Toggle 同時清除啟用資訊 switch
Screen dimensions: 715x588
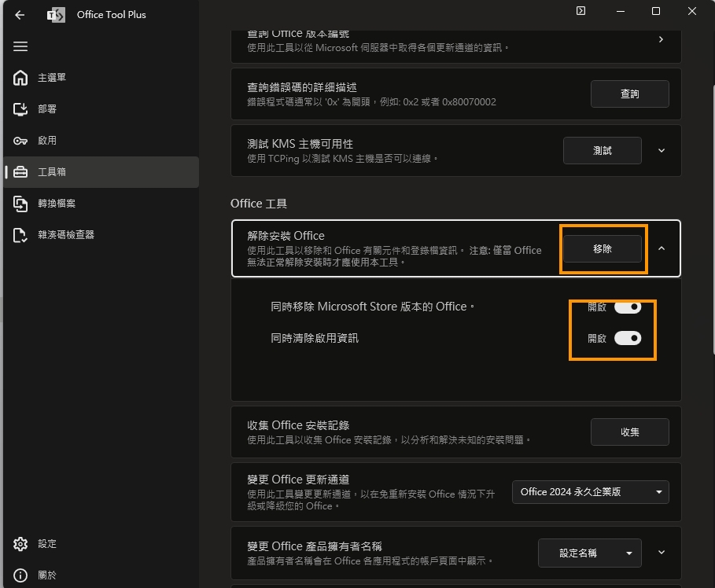click(x=628, y=338)
